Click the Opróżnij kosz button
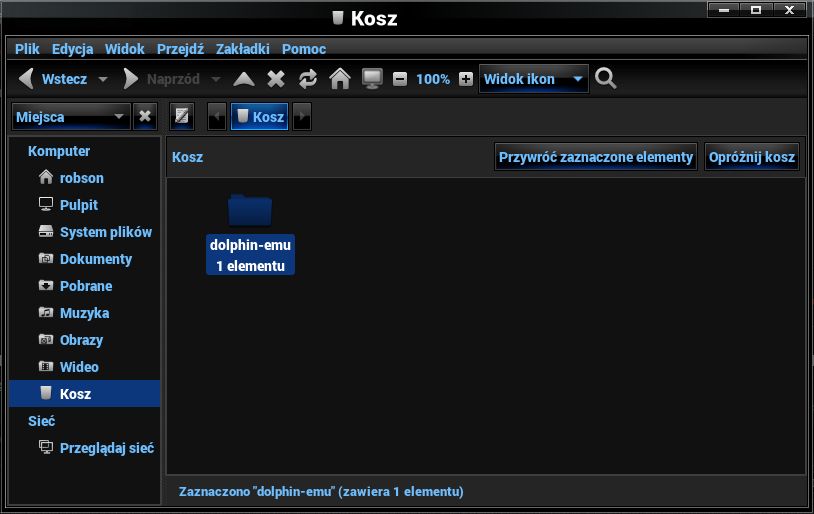The image size is (814, 514). click(752, 157)
